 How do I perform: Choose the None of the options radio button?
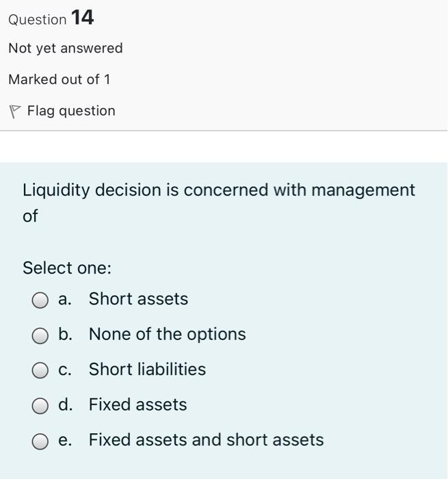click(x=41, y=335)
